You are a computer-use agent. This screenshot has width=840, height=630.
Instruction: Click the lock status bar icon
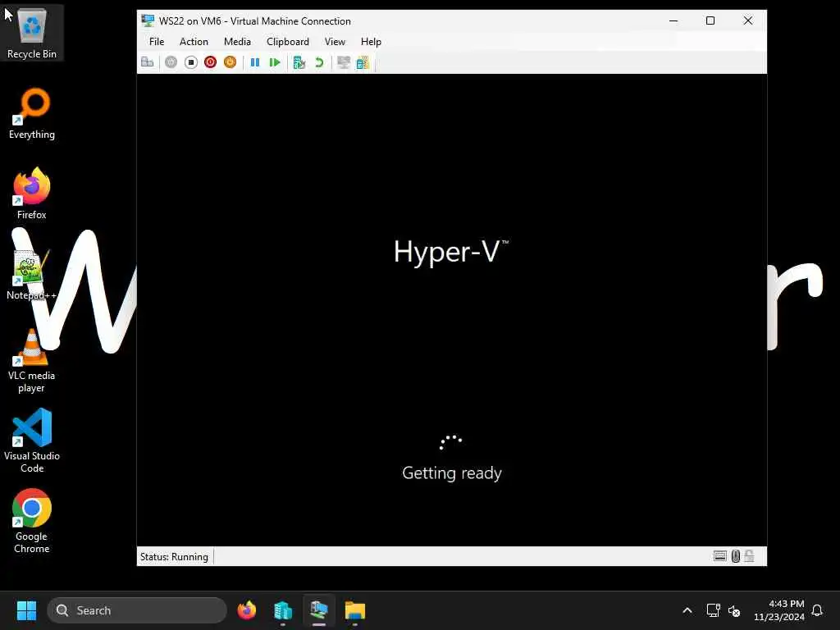click(x=750, y=556)
